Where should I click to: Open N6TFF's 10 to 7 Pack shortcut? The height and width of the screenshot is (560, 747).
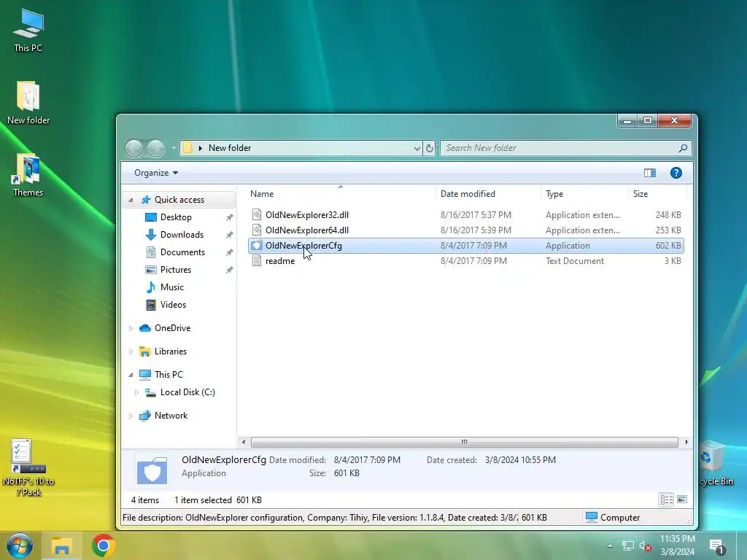click(28, 467)
